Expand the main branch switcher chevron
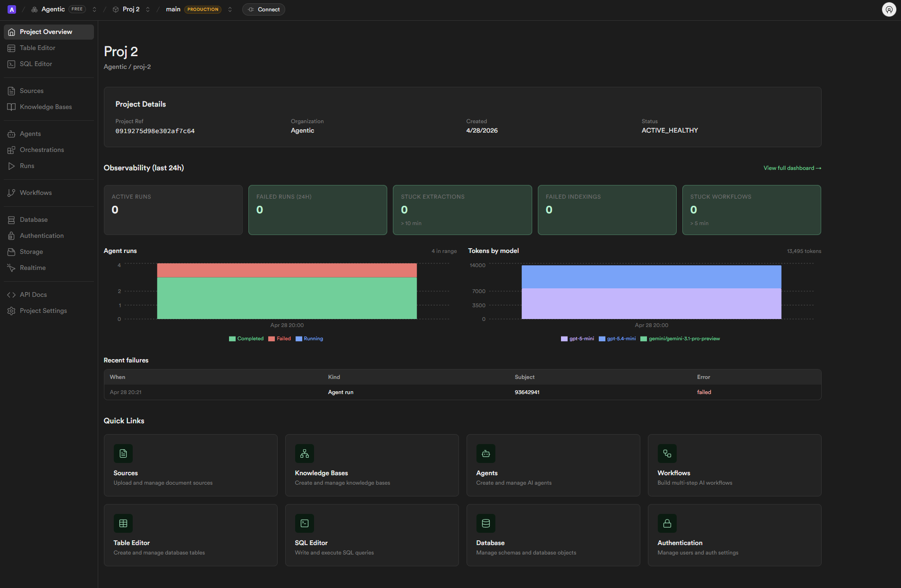 click(x=230, y=9)
